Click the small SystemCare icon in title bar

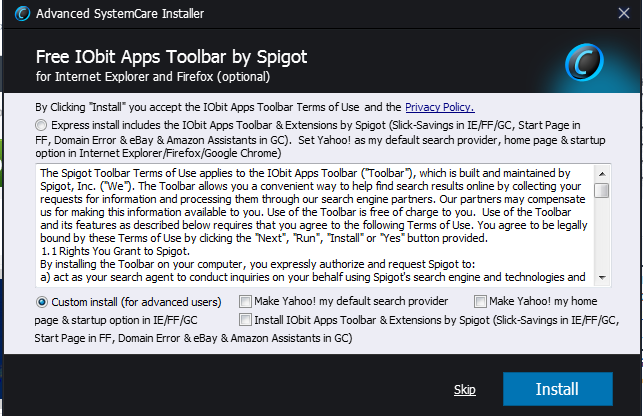coord(23,14)
